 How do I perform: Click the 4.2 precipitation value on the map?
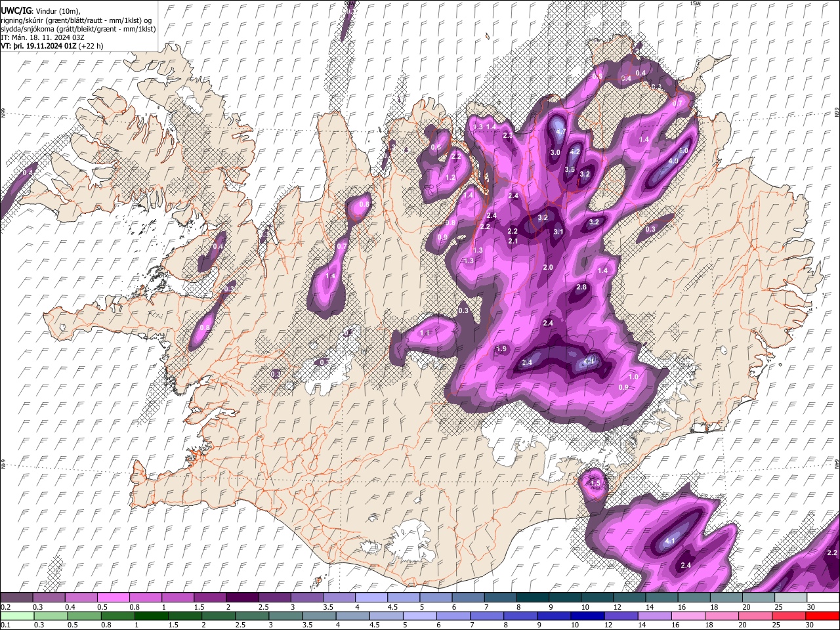click(x=576, y=152)
